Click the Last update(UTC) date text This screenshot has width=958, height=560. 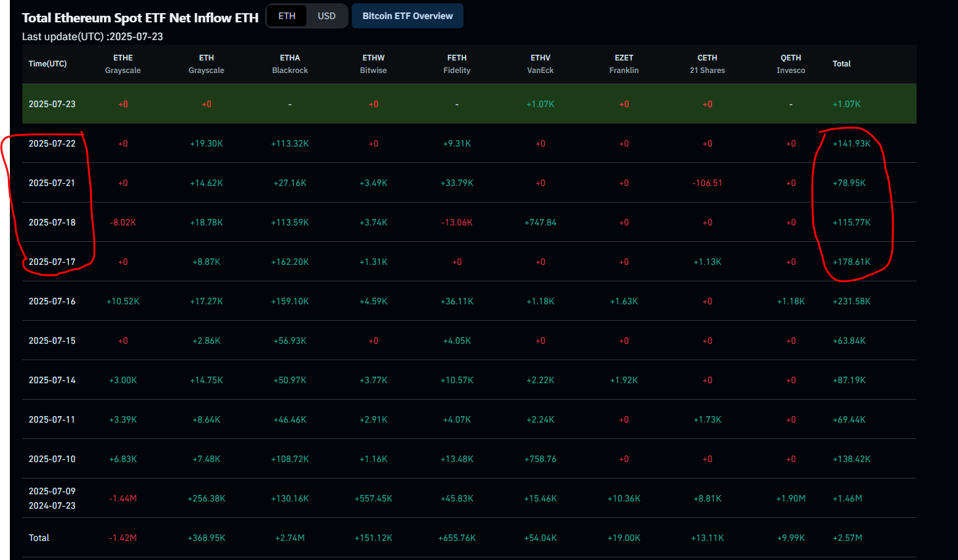tap(93, 36)
